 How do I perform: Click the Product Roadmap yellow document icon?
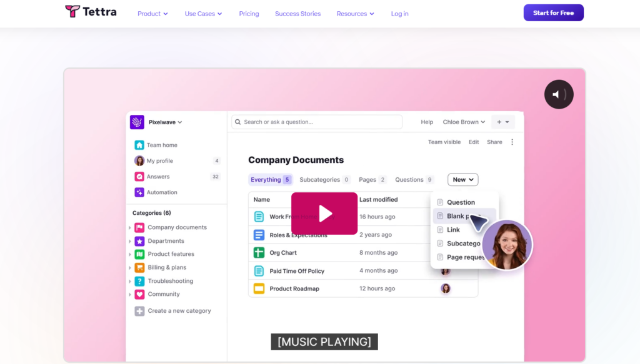[x=259, y=288]
